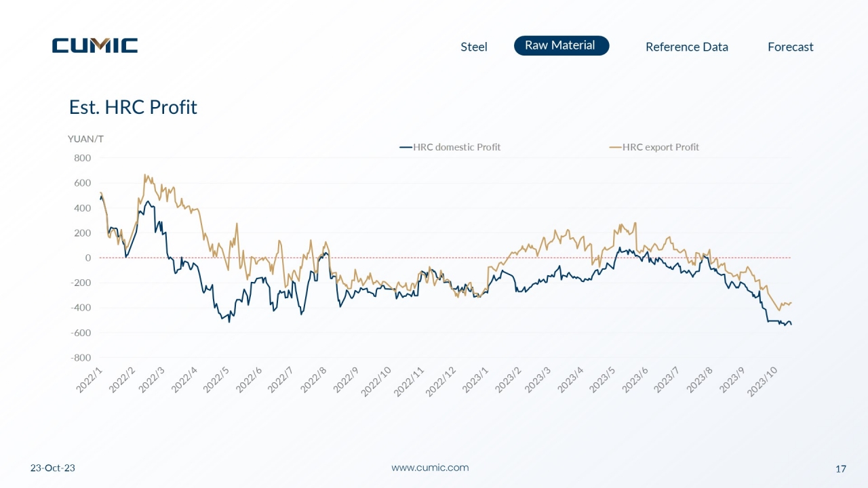868x488 pixels.
Task: Click the -800 y-axis value
Action: click(x=81, y=358)
